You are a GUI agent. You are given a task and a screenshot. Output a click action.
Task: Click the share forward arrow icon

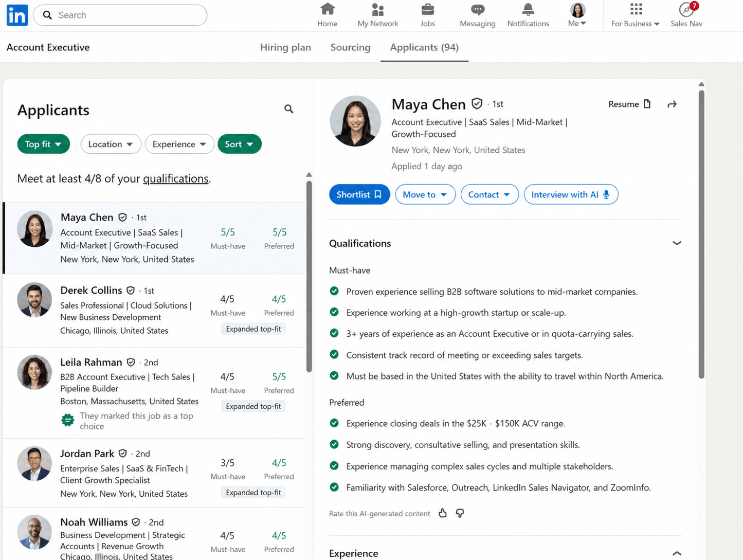(x=672, y=104)
